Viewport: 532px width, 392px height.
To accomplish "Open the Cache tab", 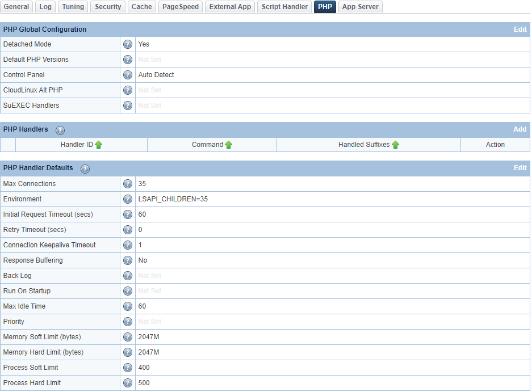I will coord(141,7).
